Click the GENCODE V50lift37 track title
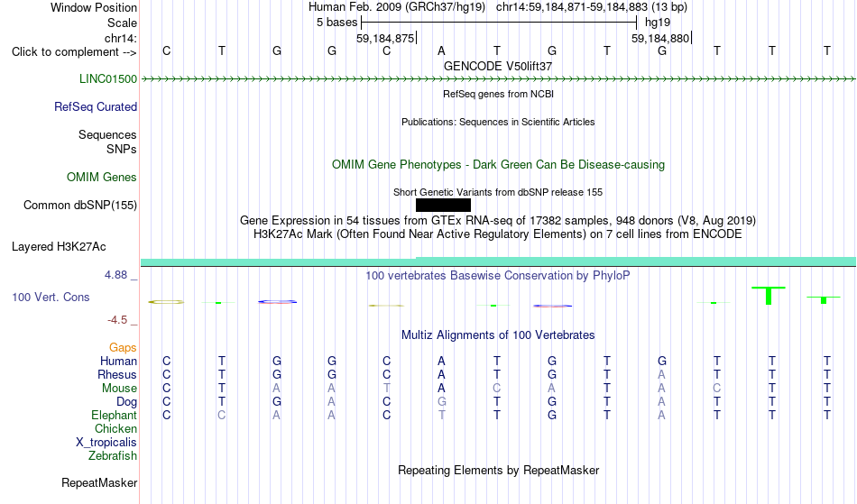This screenshot has width=857, height=504. (498, 66)
